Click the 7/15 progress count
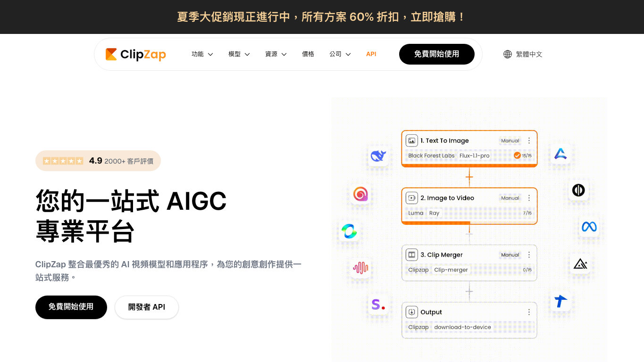Viewport: 644px width, 362px height. (527, 213)
